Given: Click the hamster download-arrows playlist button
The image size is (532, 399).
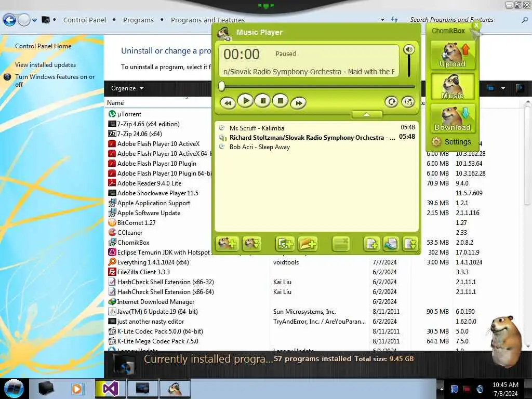Looking at the screenshot, I should click(252, 244).
